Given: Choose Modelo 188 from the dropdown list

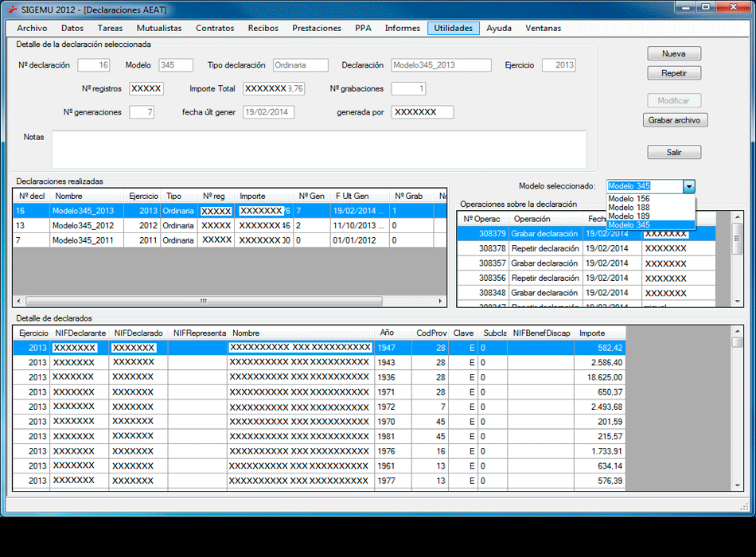Looking at the screenshot, I should click(650, 208).
